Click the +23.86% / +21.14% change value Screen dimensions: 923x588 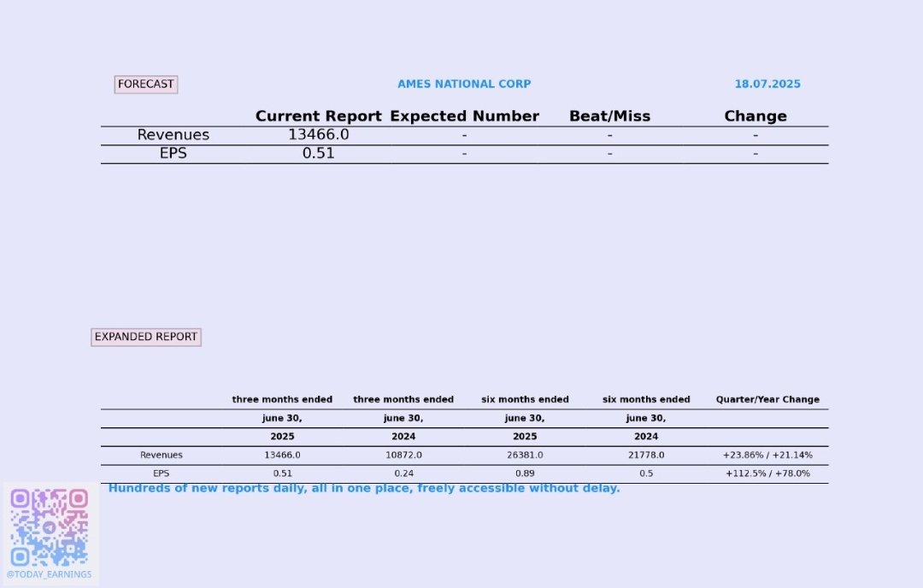pos(767,455)
